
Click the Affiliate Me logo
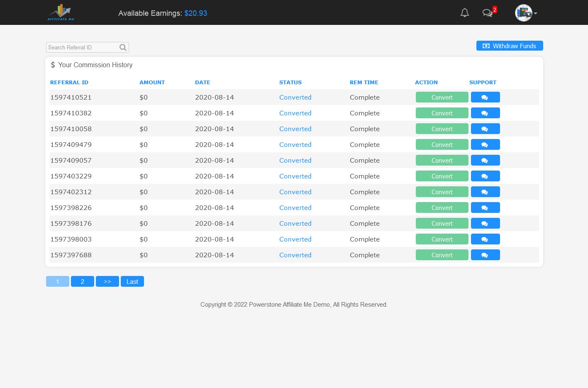coord(61,12)
